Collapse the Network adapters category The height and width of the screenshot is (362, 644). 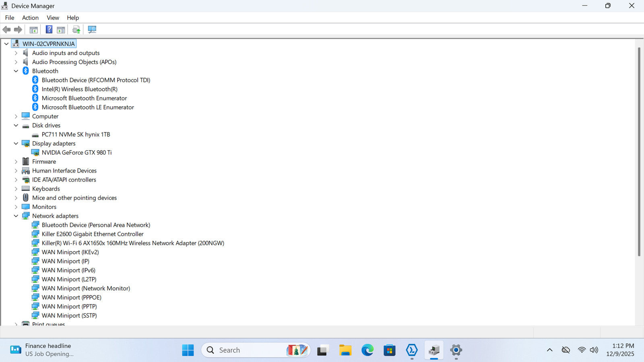point(16,216)
